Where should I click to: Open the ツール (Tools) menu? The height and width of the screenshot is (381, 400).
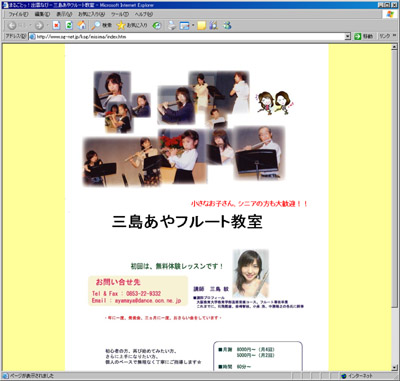click(120, 14)
